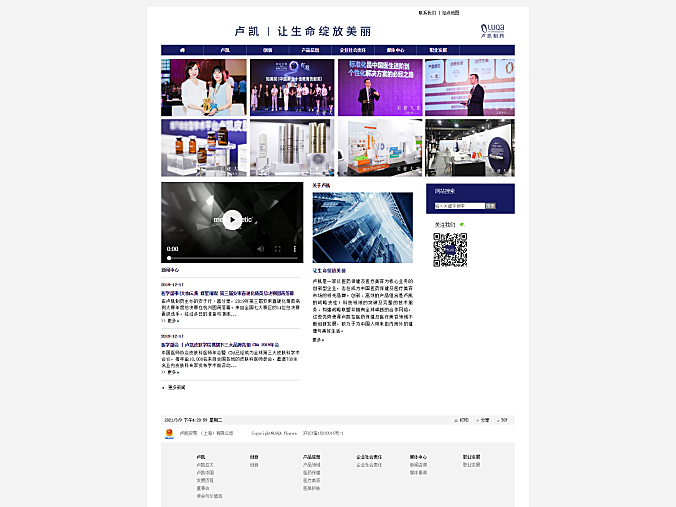Open the silver cosmetic tubes photo
Viewport: 676px width, 507px height.
point(292,148)
